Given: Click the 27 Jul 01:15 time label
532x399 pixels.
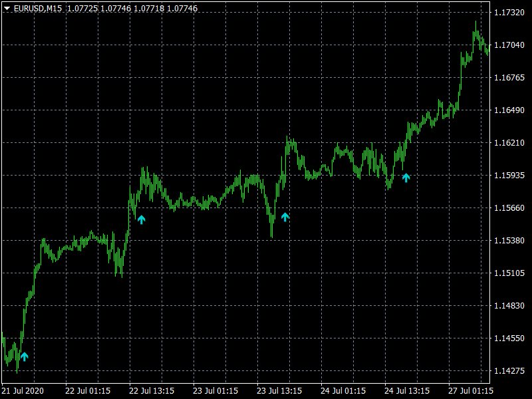Looking at the screenshot, I should tap(471, 390).
